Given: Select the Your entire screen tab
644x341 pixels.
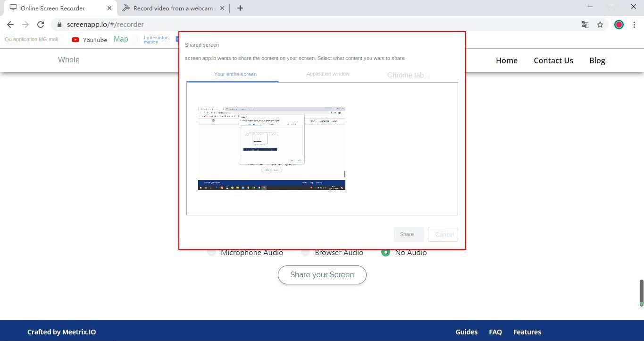Looking at the screenshot, I should coord(235,74).
